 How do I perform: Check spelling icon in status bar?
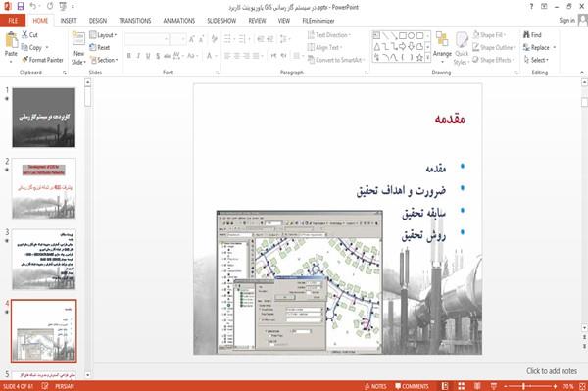pos(45,386)
